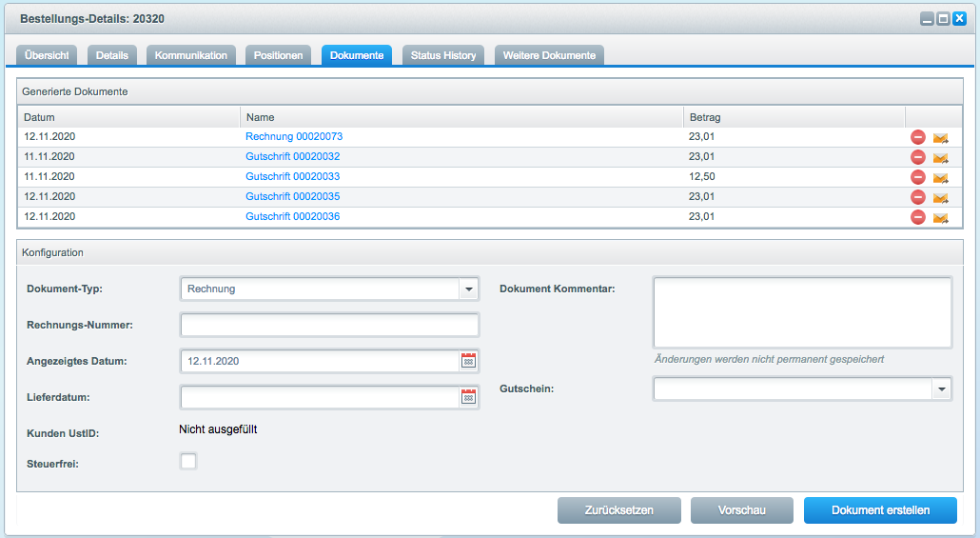Open the Gutschein dropdown list

[x=941, y=389]
